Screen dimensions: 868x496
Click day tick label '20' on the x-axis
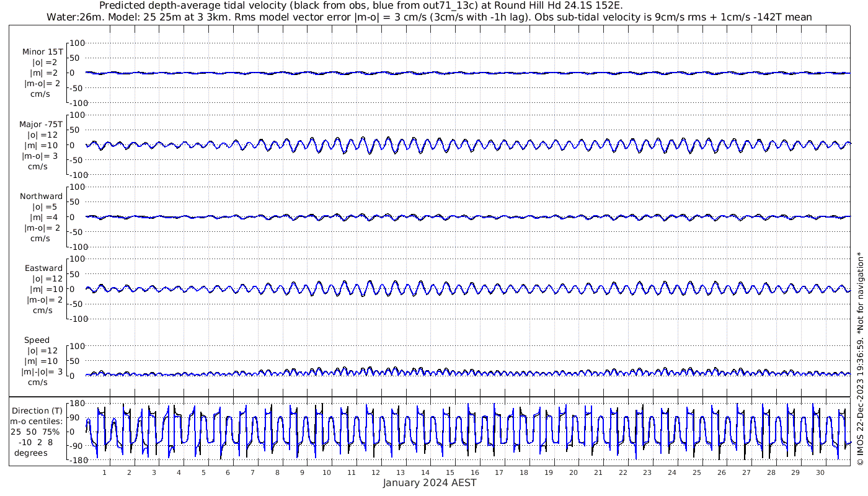point(573,472)
